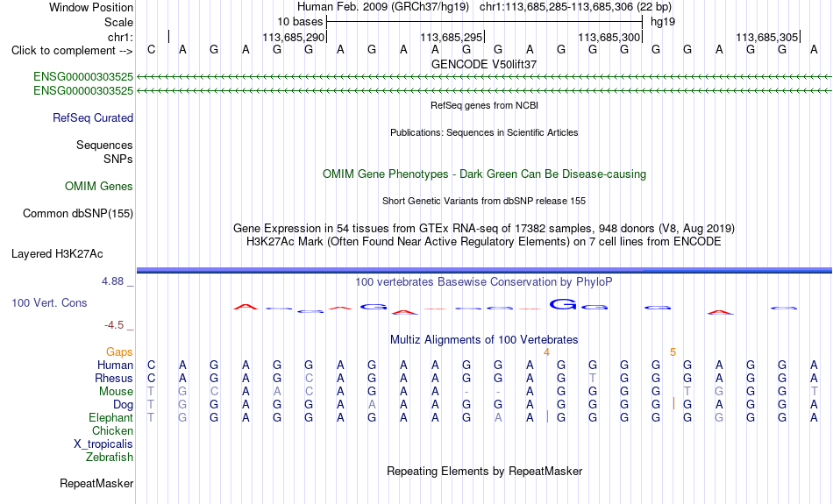Click the orange Gaps label
The image size is (833, 504).
(x=119, y=352)
